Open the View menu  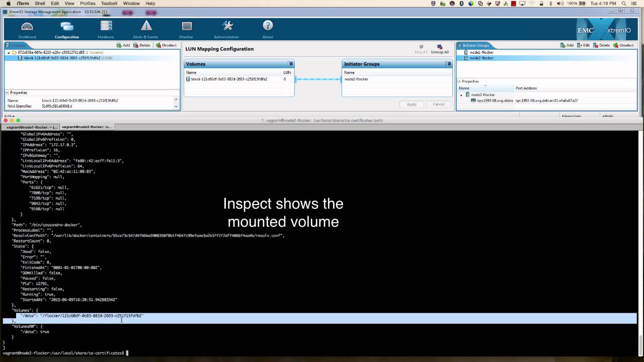pos(69,4)
